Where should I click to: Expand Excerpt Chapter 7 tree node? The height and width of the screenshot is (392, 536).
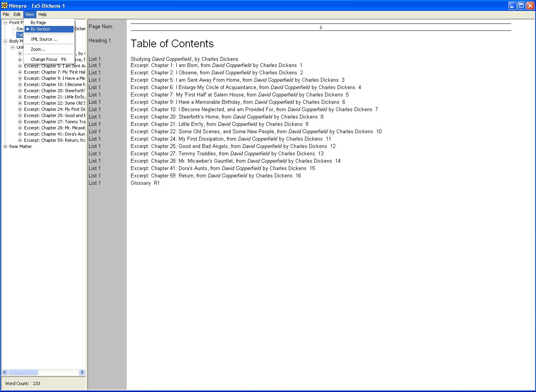20,72
